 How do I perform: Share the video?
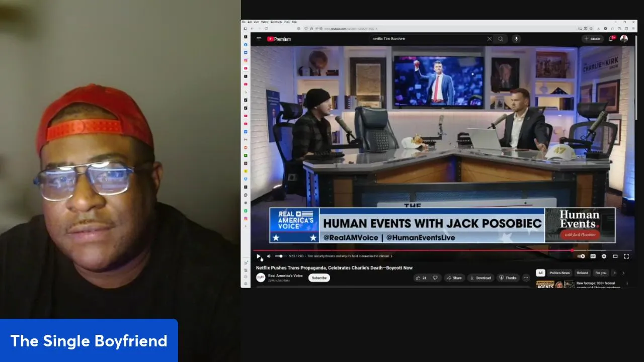point(454,278)
